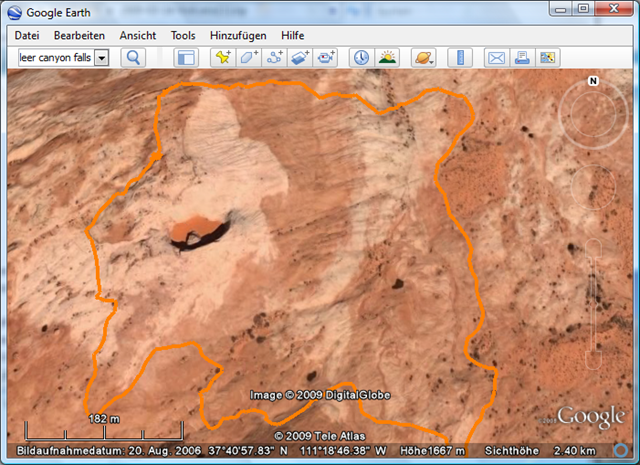
Task: Click the email envelope icon
Action: coord(495,58)
